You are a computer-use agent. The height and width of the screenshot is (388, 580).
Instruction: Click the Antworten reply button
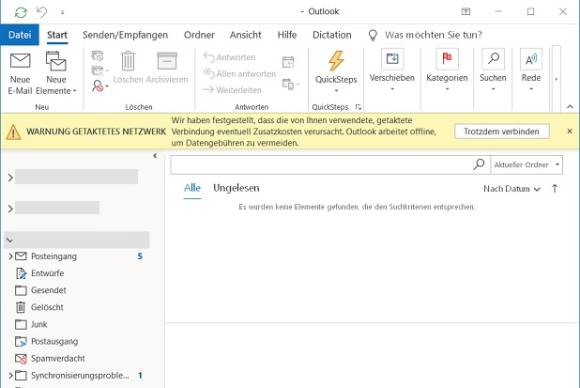coord(230,57)
